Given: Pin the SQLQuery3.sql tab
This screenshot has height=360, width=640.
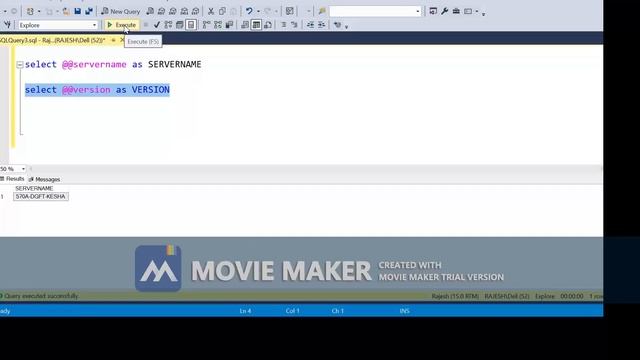Looking at the screenshot, I should [x=113, y=40].
